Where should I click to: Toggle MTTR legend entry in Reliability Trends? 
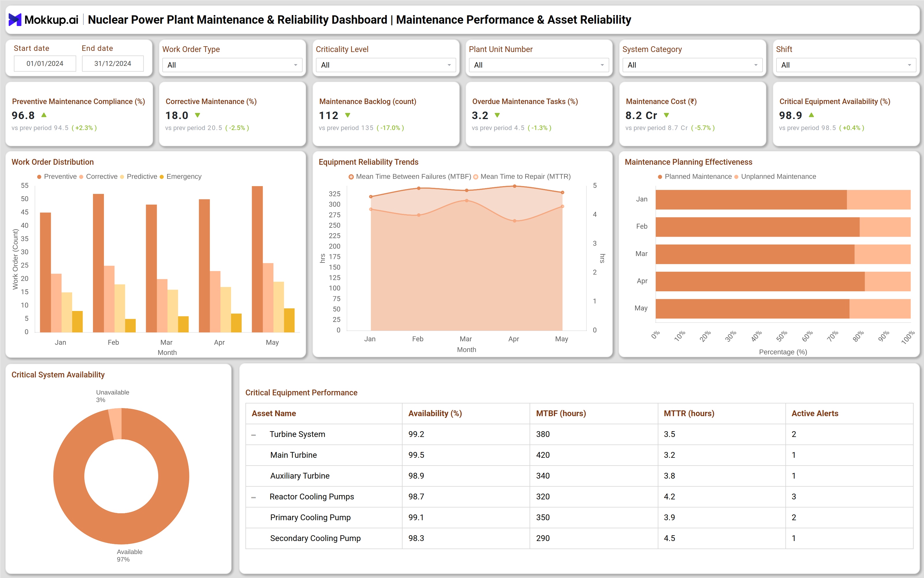522,177
